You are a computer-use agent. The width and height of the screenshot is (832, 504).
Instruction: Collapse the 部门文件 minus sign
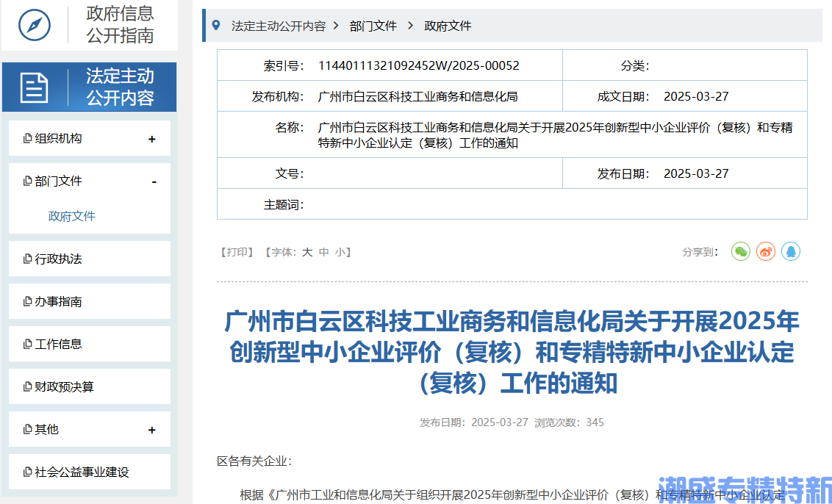click(154, 181)
